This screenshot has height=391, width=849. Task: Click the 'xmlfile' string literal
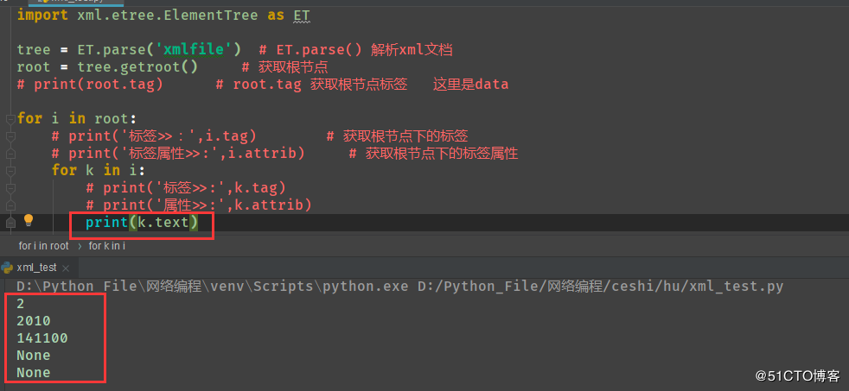coord(194,50)
